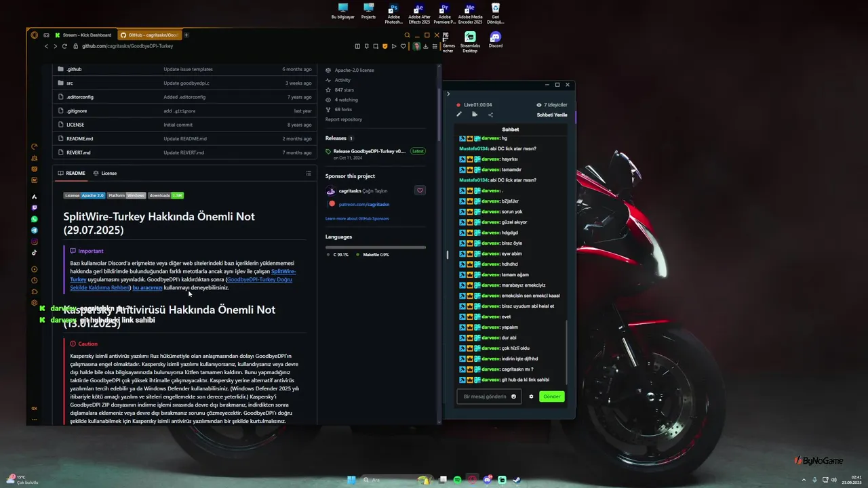The width and height of the screenshot is (868, 488).
Task: Open the GX Corner gamepad icon in tab bar
Action: click(46, 35)
